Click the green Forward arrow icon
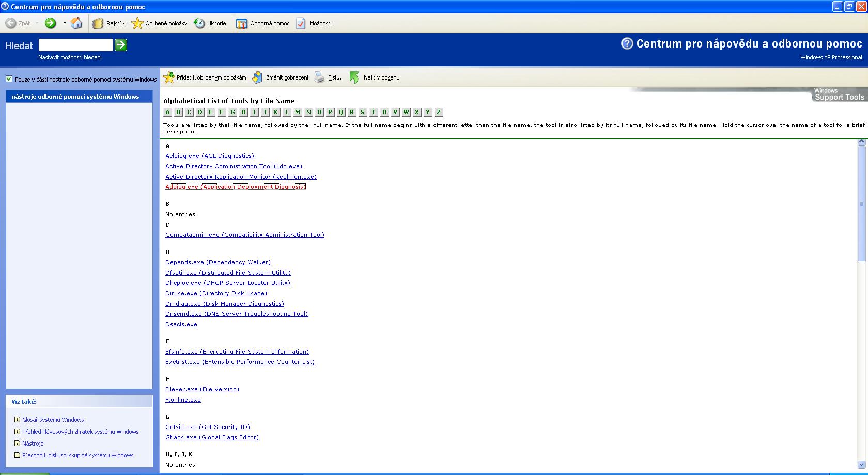Viewport: 868px width, 475px height. coord(50,23)
